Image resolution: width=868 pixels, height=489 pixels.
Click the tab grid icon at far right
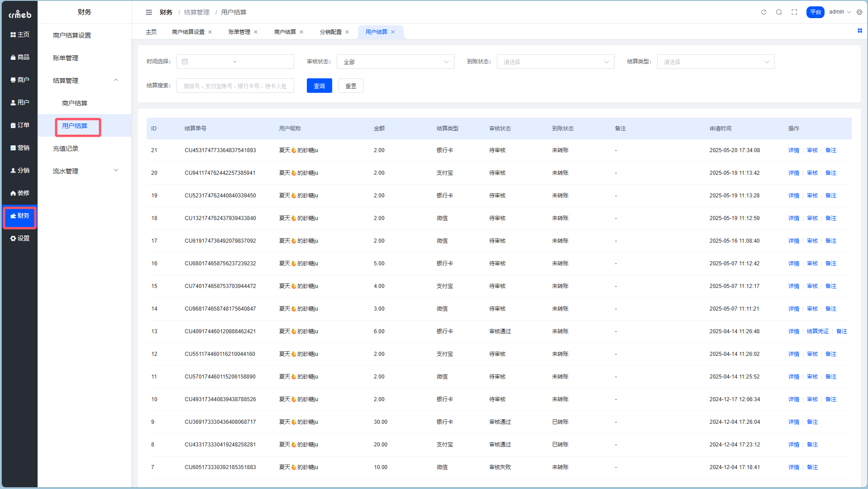(x=859, y=31)
